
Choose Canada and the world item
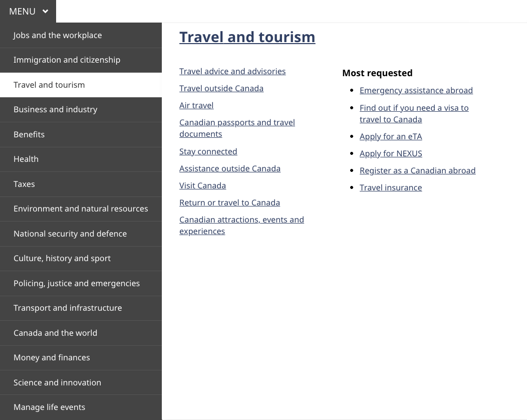[81, 333]
